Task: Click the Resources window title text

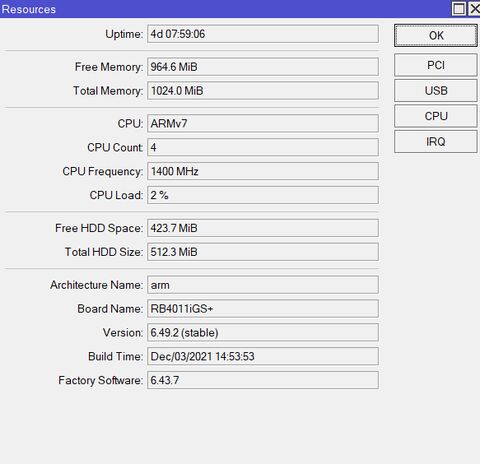Action: point(29,9)
